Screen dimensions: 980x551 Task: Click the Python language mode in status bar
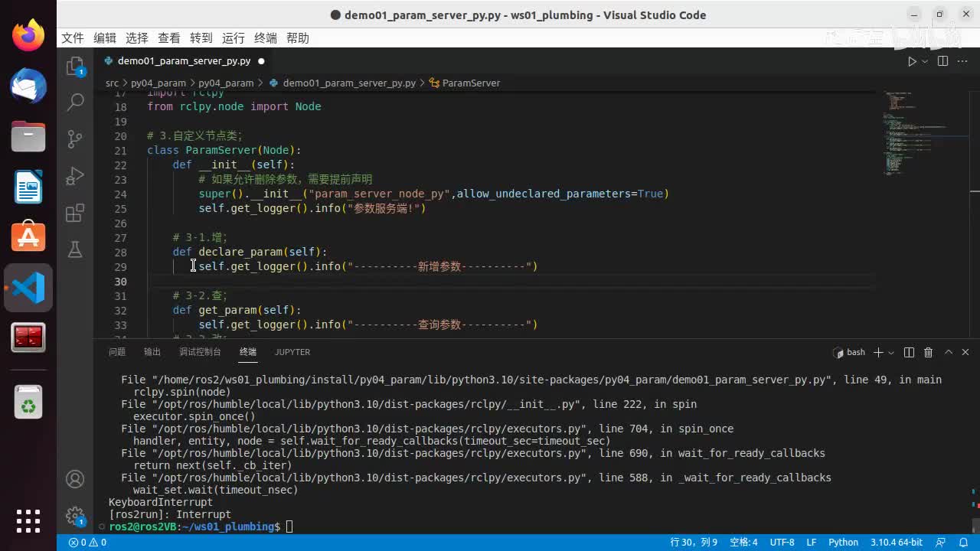coord(843,542)
